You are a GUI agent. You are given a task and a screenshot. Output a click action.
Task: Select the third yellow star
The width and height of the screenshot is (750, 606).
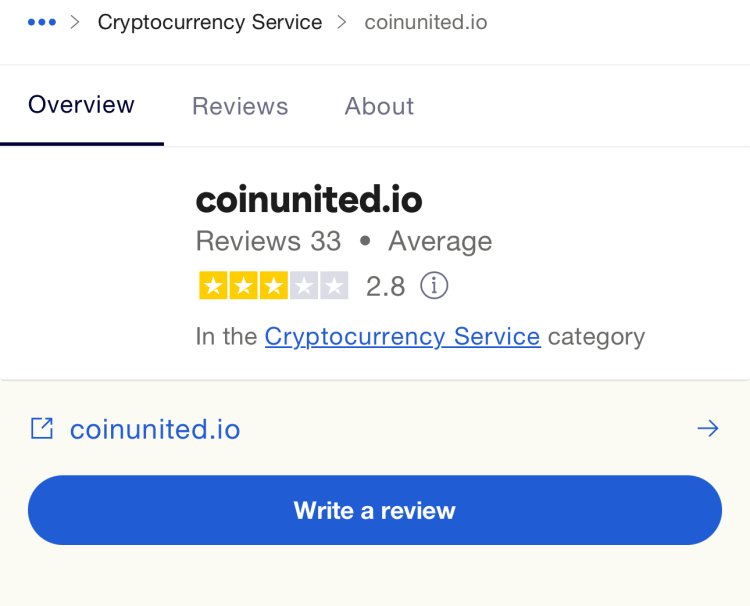274,286
